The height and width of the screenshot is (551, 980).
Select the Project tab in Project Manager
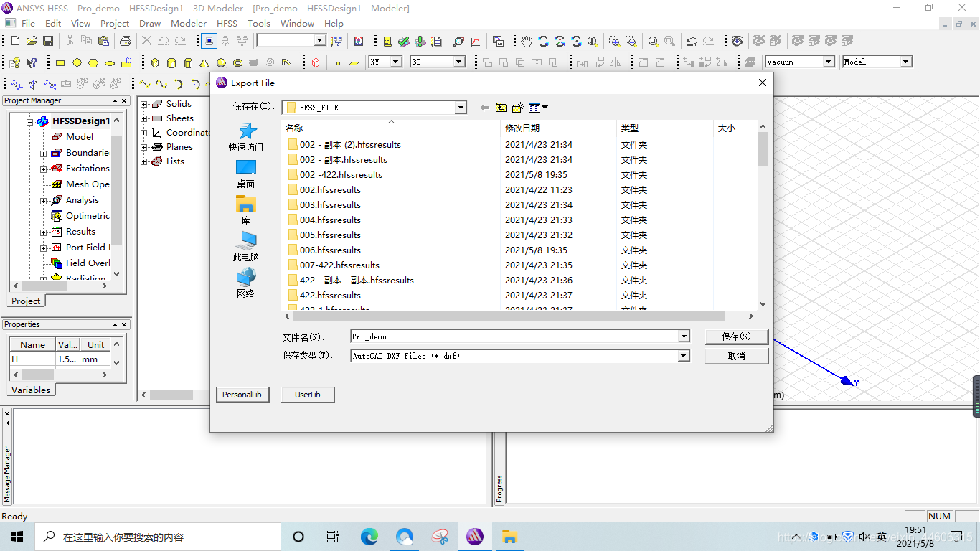click(26, 301)
